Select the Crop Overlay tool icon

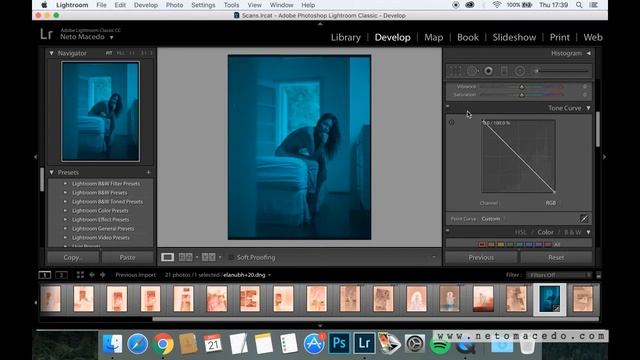[x=455, y=71]
